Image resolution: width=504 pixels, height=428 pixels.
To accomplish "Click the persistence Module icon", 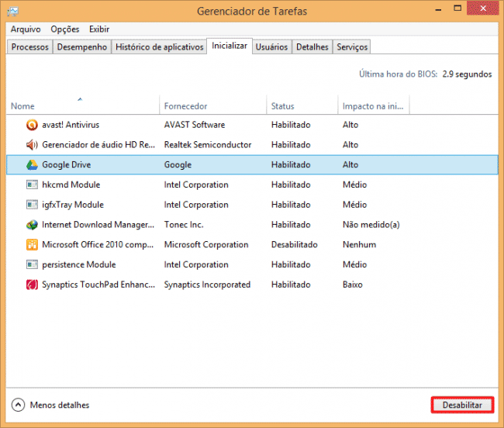I will 32,265.
